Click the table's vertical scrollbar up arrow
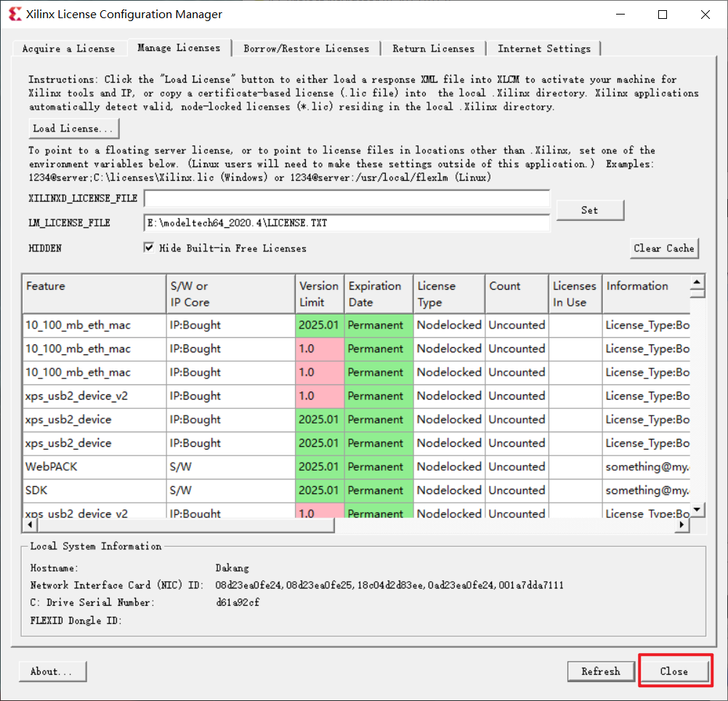Image resolution: width=728 pixels, height=701 pixels. point(697,282)
